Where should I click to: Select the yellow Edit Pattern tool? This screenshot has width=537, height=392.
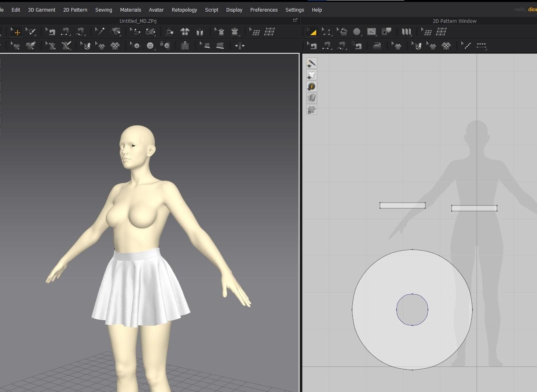tap(312, 32)
